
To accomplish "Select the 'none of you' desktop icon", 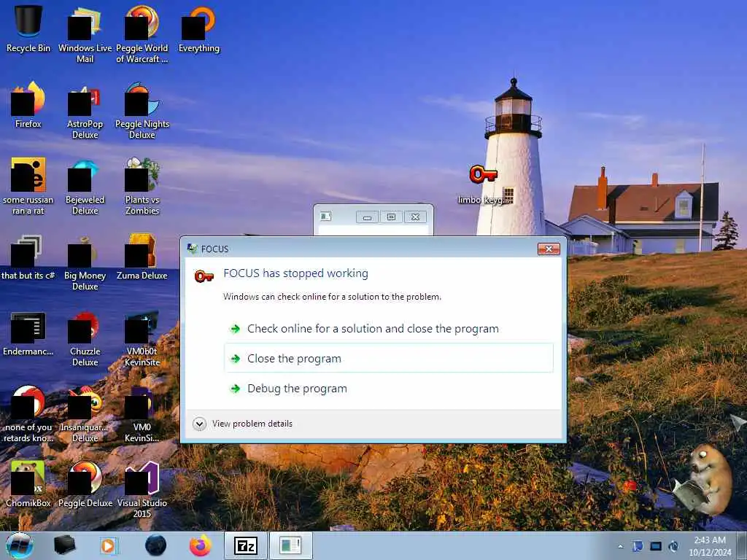I will pos(28,413).
